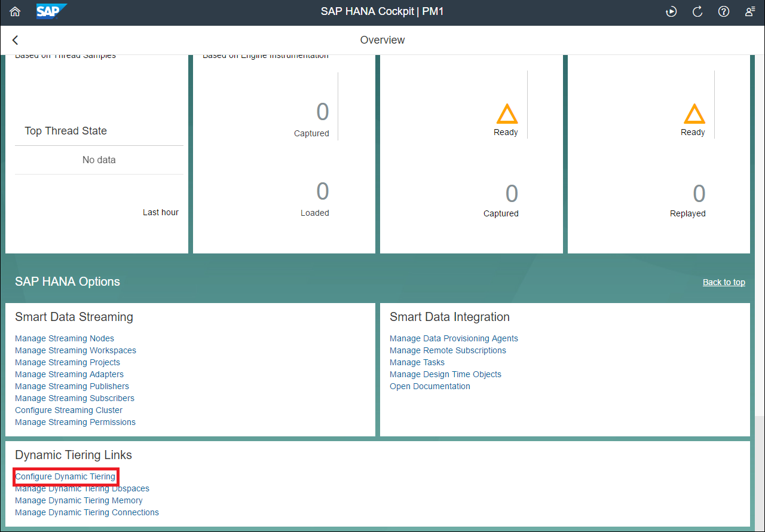Screen dimensions: 765x532
Task: Go to the Home launchpad icon
Action: pos(15,12)
